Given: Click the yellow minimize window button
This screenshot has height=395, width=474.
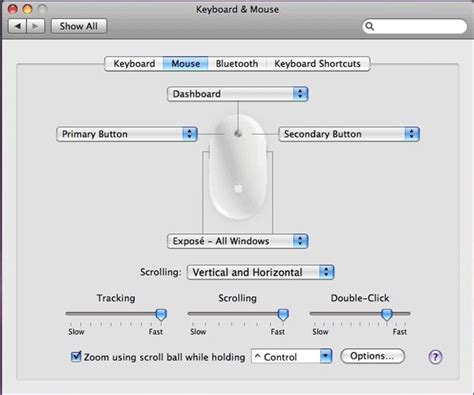Looking at the screenshot, I should 27,9.
